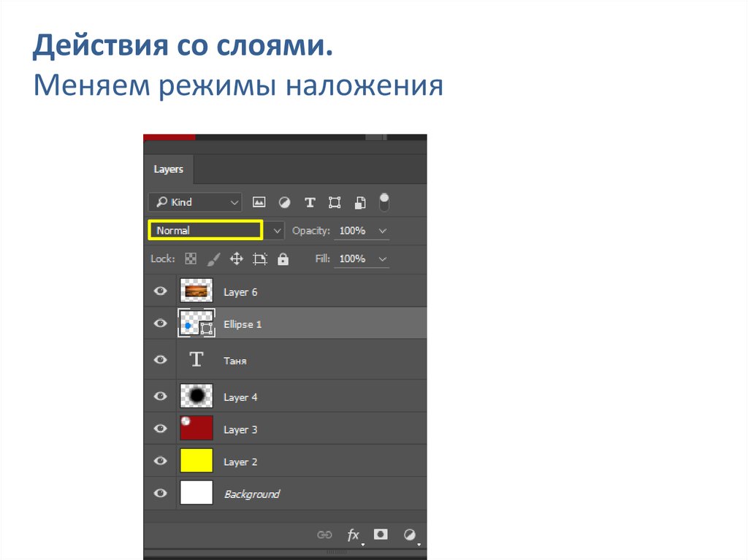The image size is (748, 560).
Task: Add layer style with fx icon
Action: pyautogui.click(x=354, y=535)
